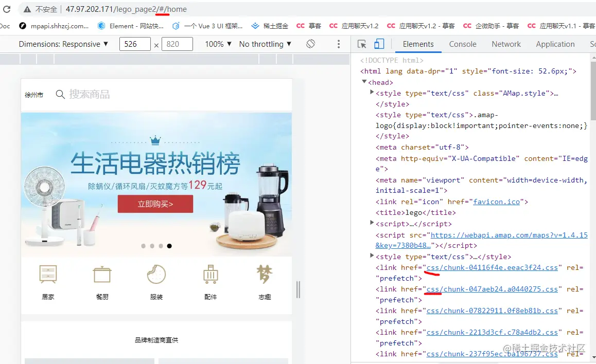The image size is (596, 364).
Task: Switch to the Elements tab
Action: click(x=418, y=44)
